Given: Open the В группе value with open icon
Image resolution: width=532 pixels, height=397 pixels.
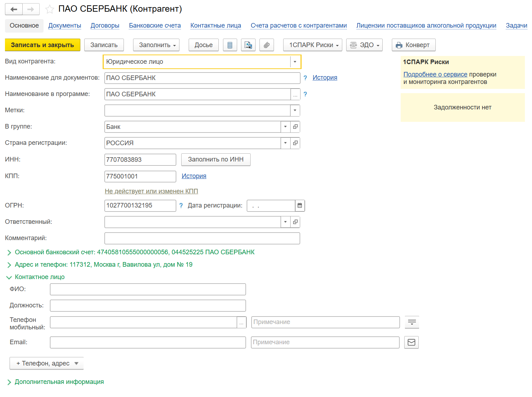Looking at the screenshot, I should click(295, 127).
